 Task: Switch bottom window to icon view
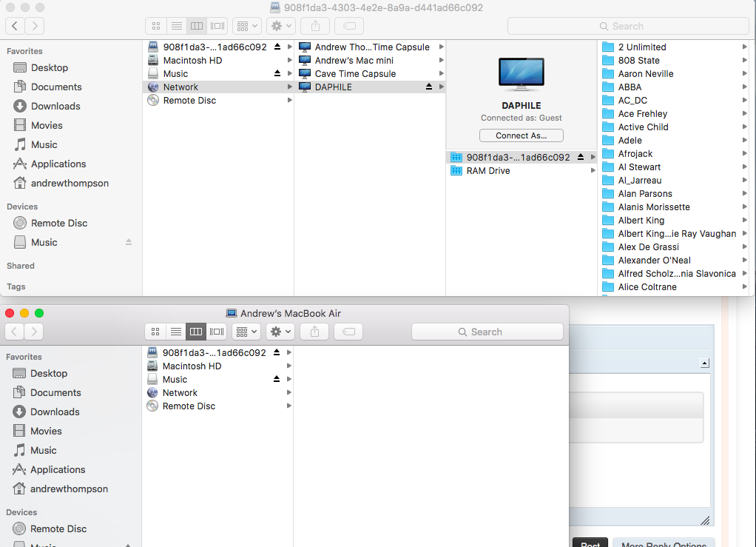coord(155,332)
